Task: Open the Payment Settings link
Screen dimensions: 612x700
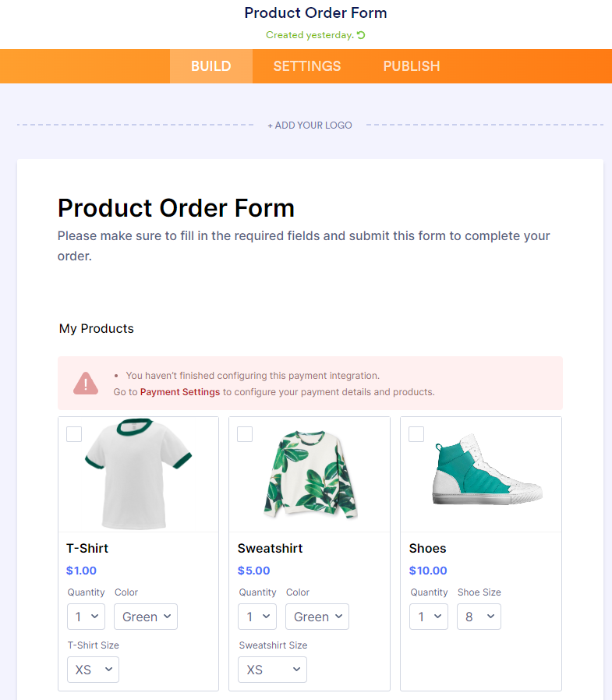Action: (x=180, y=392)
